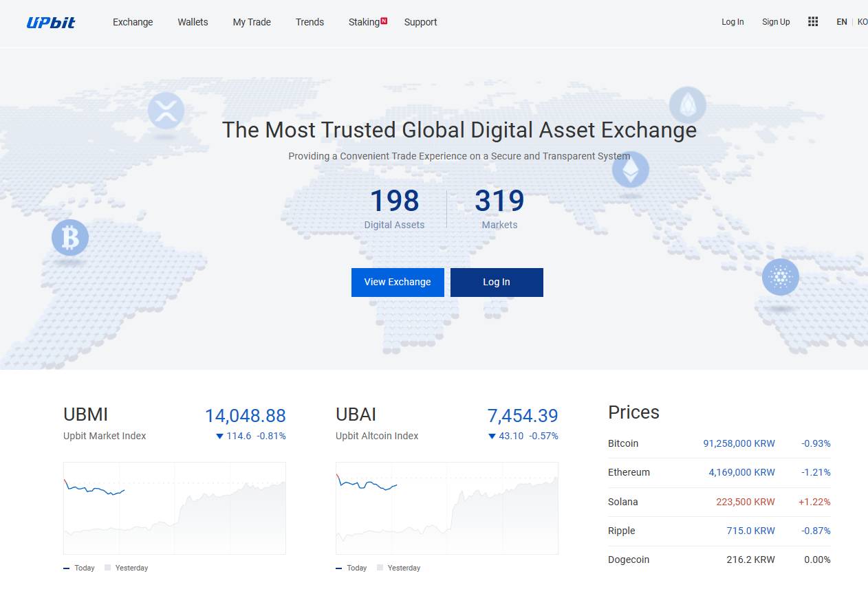868x609 pixels.
Task: Click the UBAI index title
Action: pyautogui.click(x=356, y=414)
